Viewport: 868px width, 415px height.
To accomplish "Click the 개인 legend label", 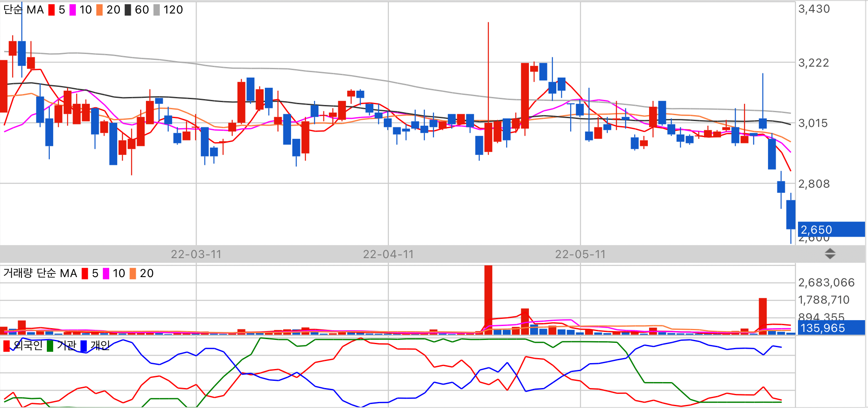I will [100, 345].
